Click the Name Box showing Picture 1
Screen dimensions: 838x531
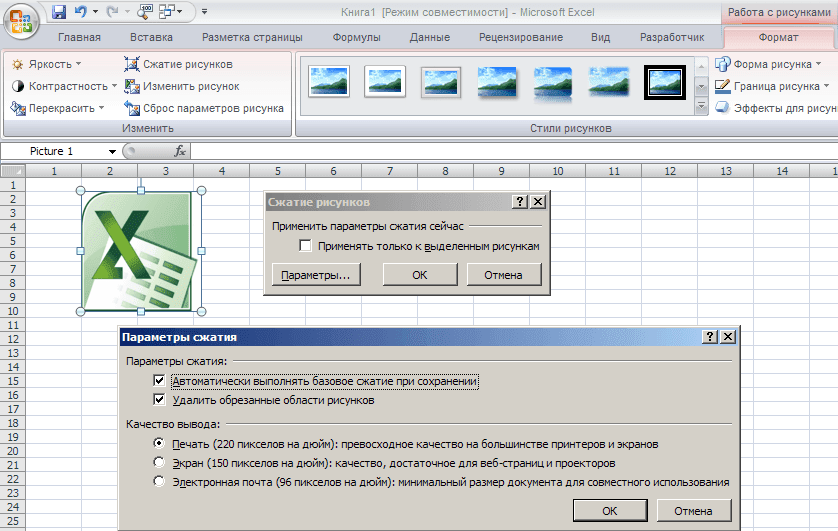pyautogui.click(x=53, y=151)
